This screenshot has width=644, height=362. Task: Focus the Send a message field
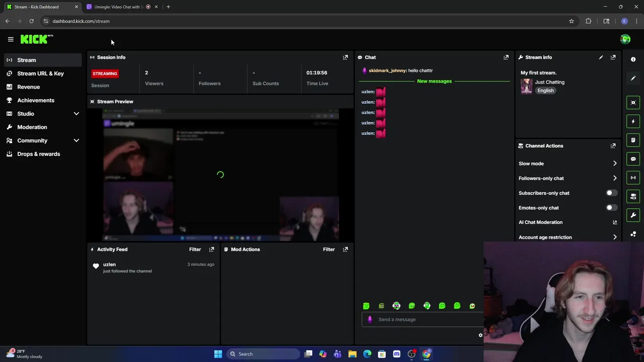[x=423, y=319]
